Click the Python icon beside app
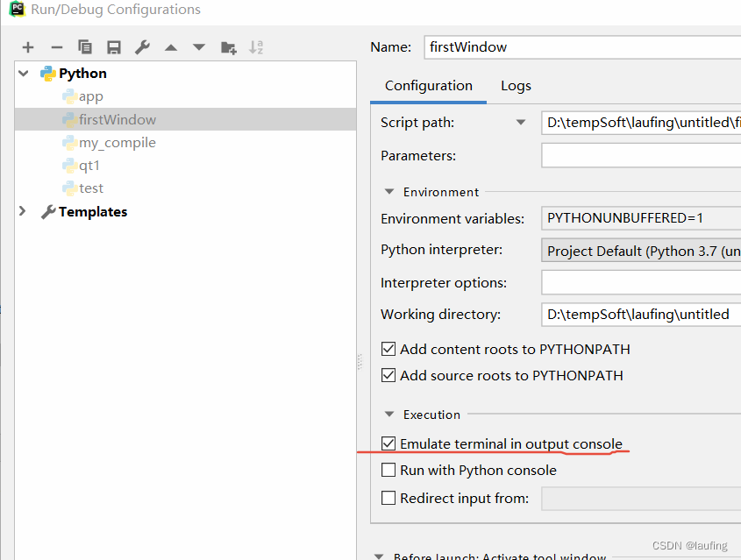This screenshot has width=741, height=560. [69, 96]
